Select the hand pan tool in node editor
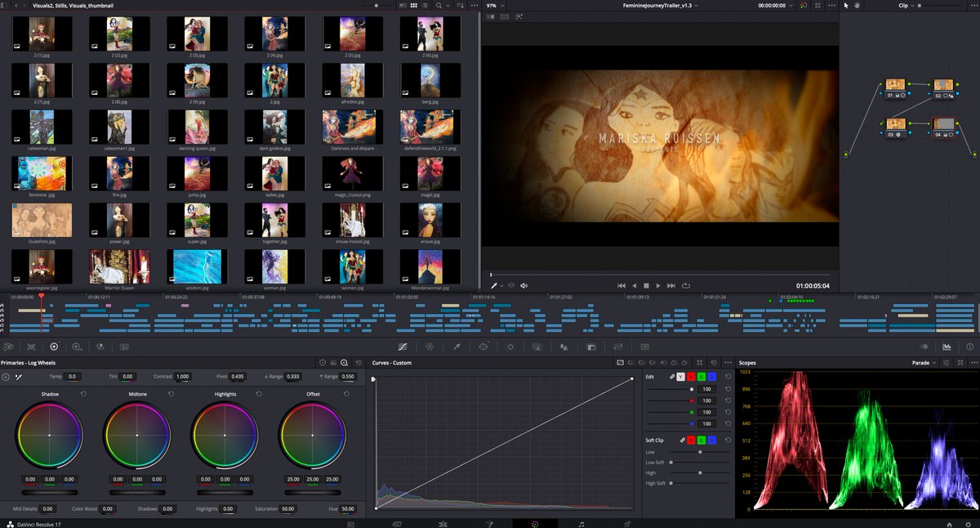The width and height of the screenshot is (980, 528). point(857,6)
